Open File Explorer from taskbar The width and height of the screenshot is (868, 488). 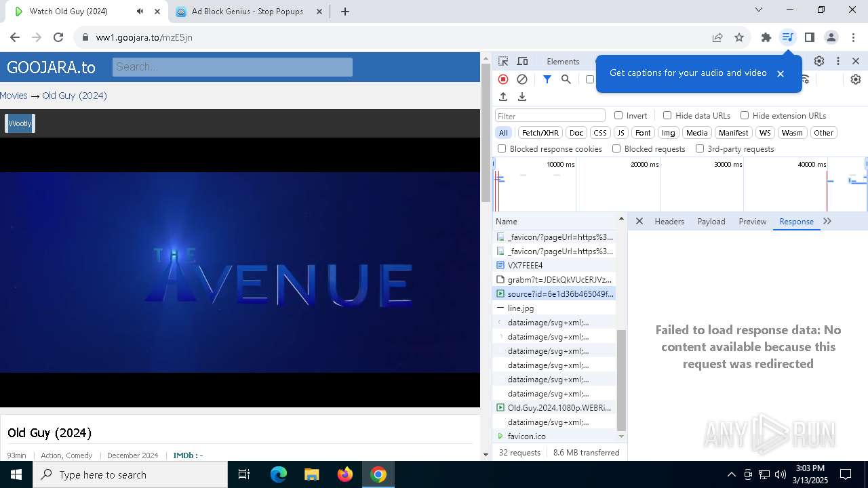point(311,474)
